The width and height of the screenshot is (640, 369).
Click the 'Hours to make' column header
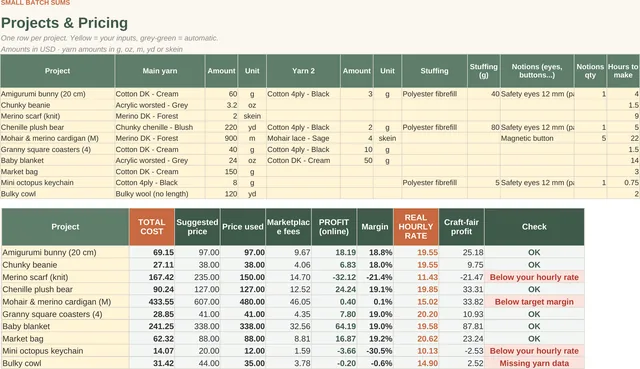point(623,71)
